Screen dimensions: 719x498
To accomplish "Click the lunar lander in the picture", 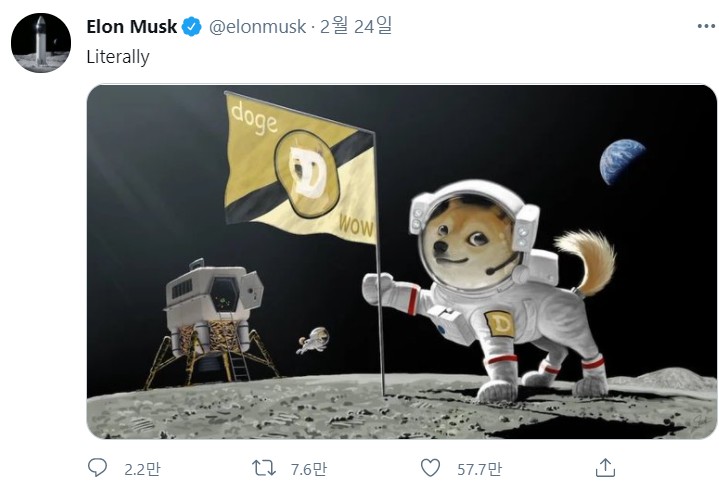I will [x=211, y=323].
